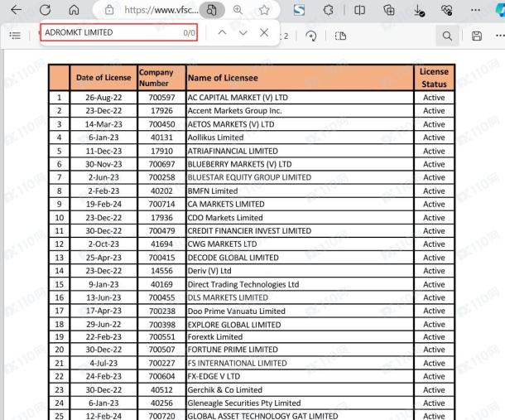Select FX-EDGE V LTD
The width and height of the screenshot is (505, 420).
pos(214,376)
